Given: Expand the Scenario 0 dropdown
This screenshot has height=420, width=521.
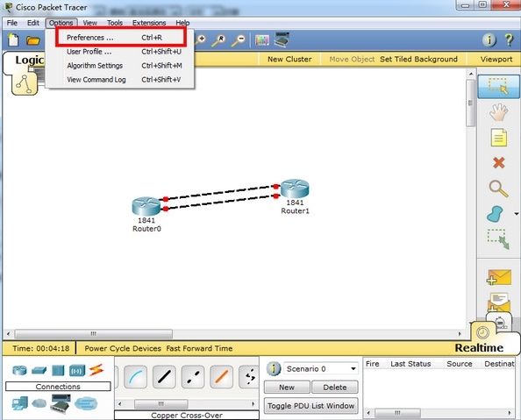Looking at the screenshot, I should (353, 368).
